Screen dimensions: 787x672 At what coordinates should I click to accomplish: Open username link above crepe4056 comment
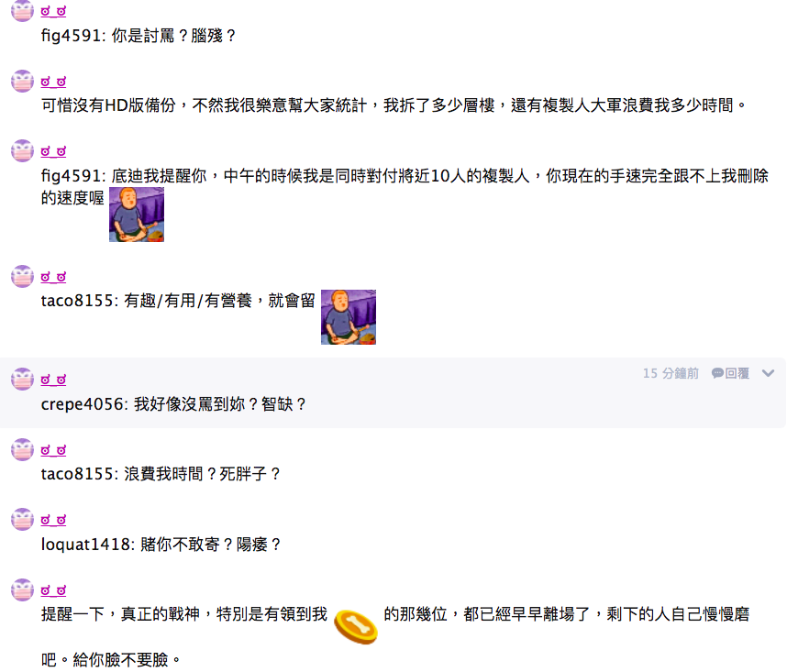(x=54, y=380)
